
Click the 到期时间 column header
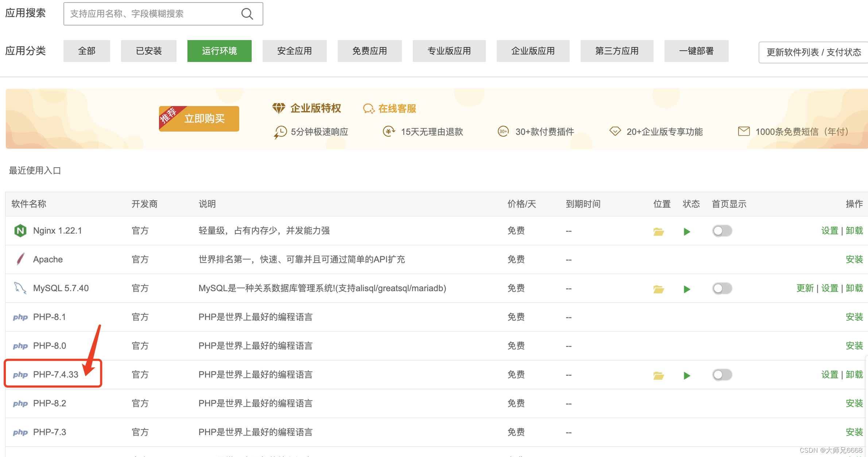[x=583, y=204]
